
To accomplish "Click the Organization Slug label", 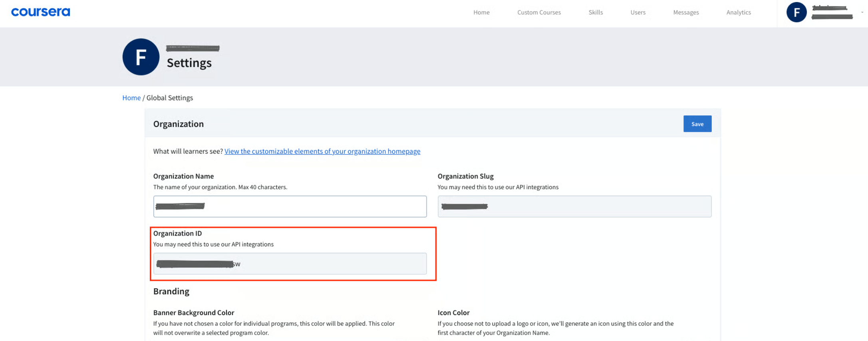I will pos(465,176).
